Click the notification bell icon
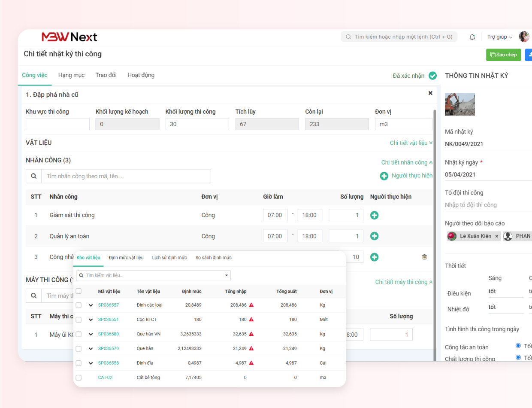 point(472,37)
